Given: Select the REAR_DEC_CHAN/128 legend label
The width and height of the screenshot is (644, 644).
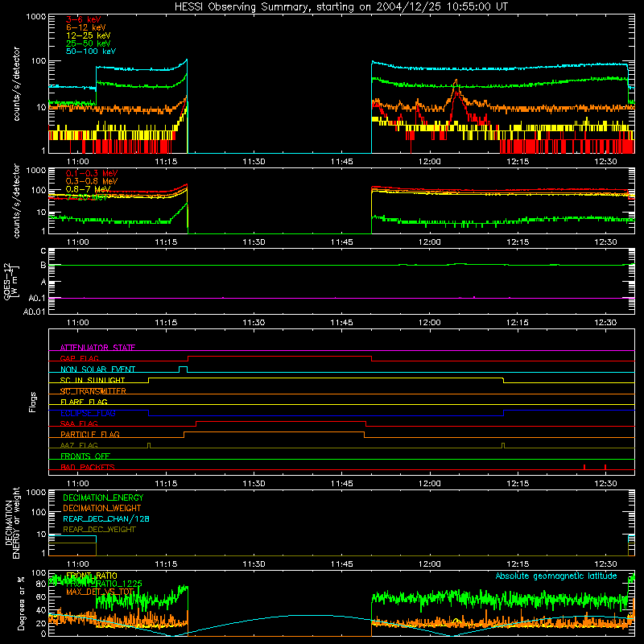Looking at the screenshot, I should tap(106, 518).
